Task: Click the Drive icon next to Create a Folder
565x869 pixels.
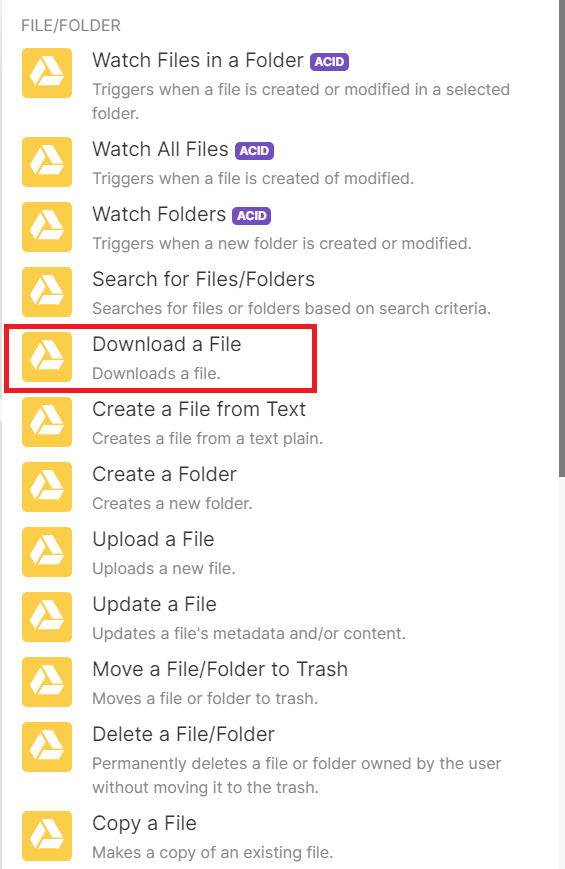Action: pyautogui.click(x=47, y=487)
